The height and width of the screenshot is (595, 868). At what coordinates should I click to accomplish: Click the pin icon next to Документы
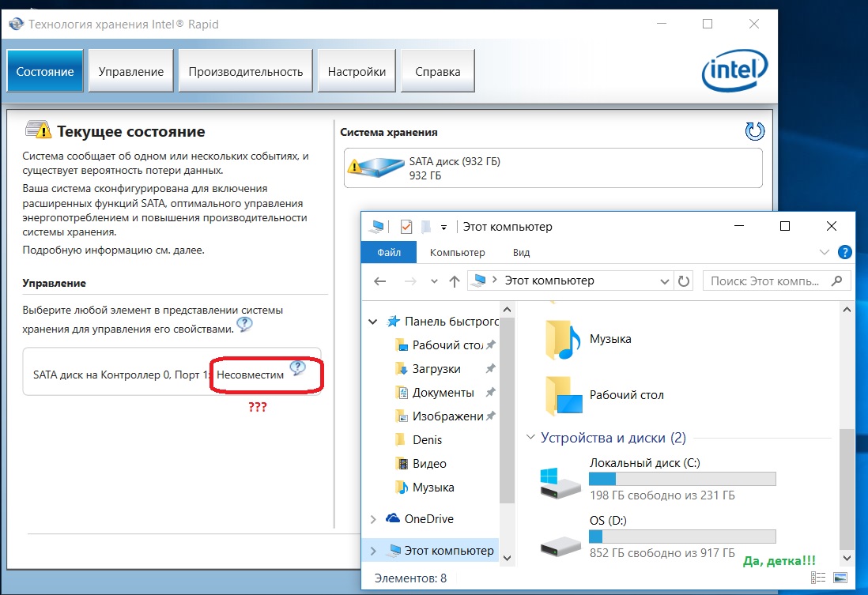[490, 393]
